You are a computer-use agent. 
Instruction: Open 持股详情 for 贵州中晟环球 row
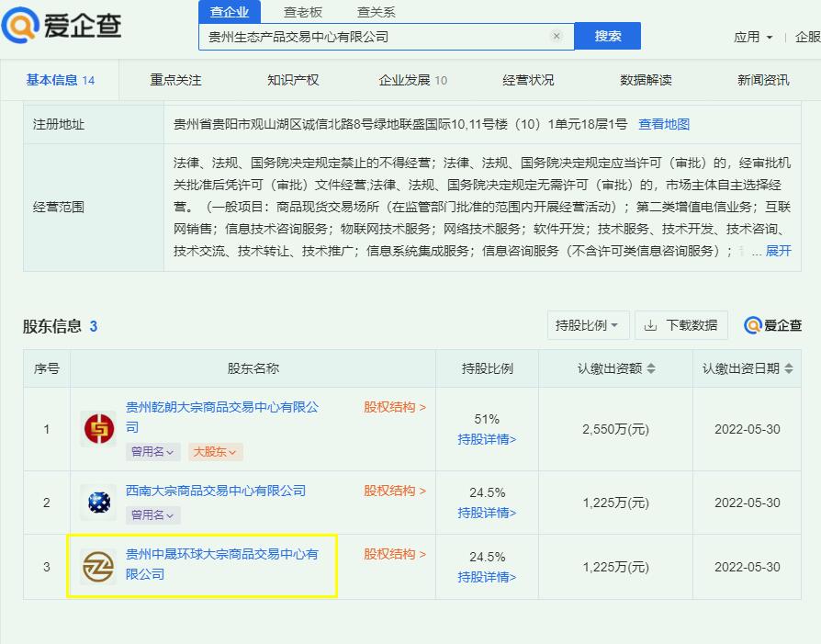pos(487,577)
